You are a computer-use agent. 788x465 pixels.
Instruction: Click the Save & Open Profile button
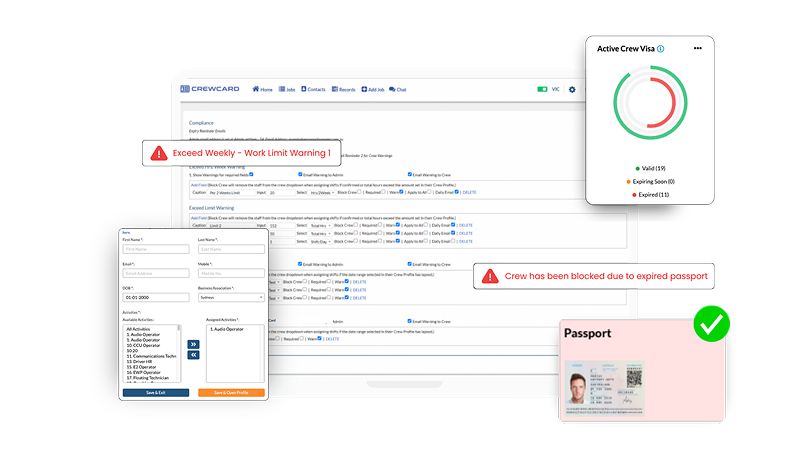click(231, 393)
